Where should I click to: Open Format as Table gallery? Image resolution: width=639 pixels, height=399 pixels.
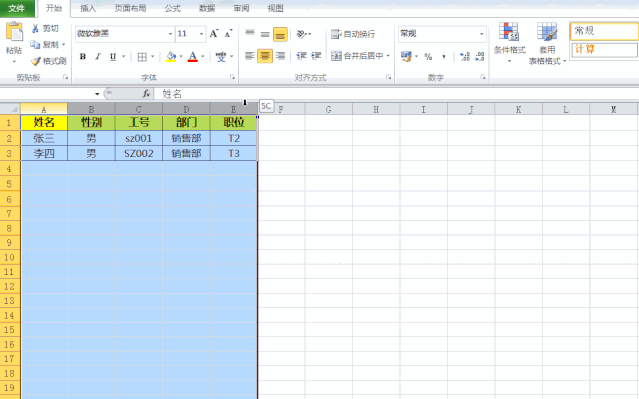[547, 43]
